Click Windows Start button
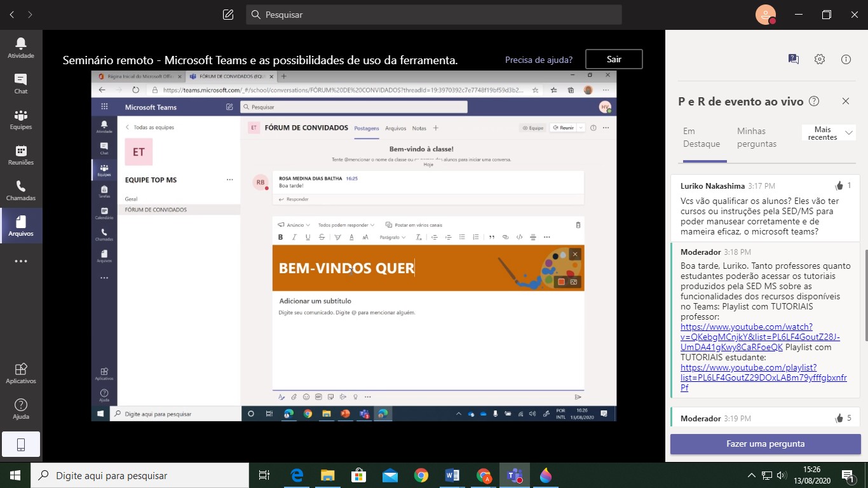Viewport: 868px width, 488px height. coord(15,475)
